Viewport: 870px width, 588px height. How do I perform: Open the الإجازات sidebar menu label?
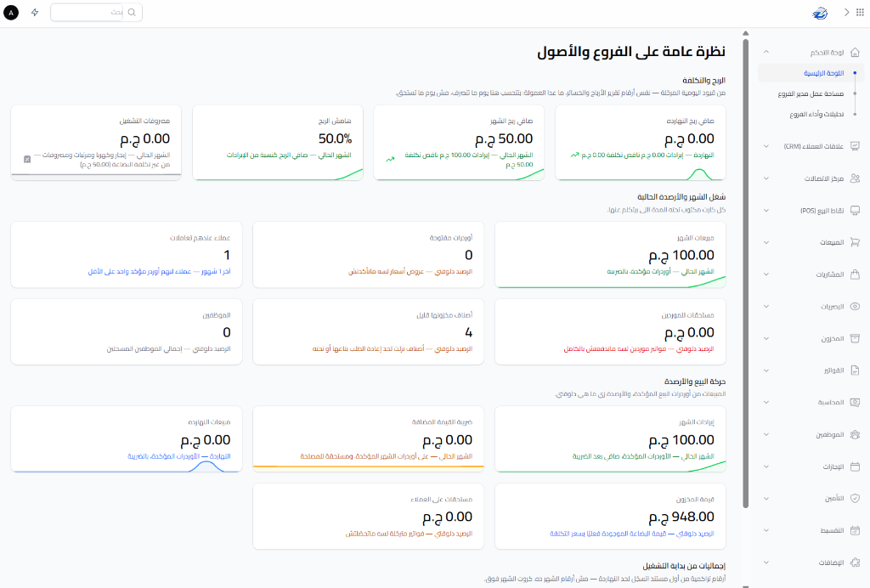(833, 466)
